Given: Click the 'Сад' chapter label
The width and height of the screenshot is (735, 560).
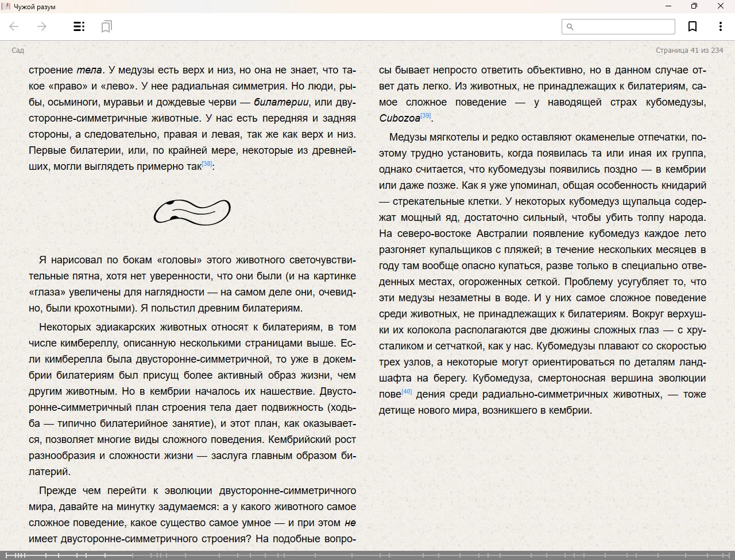Looking at the screenshot, I should 18,50.
